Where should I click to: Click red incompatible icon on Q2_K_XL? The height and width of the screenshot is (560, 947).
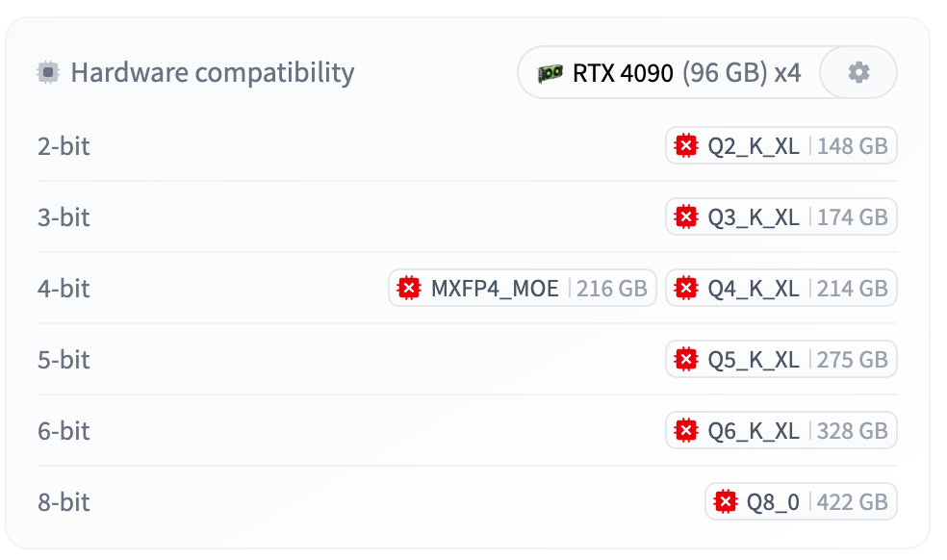(x=686, y=146)
